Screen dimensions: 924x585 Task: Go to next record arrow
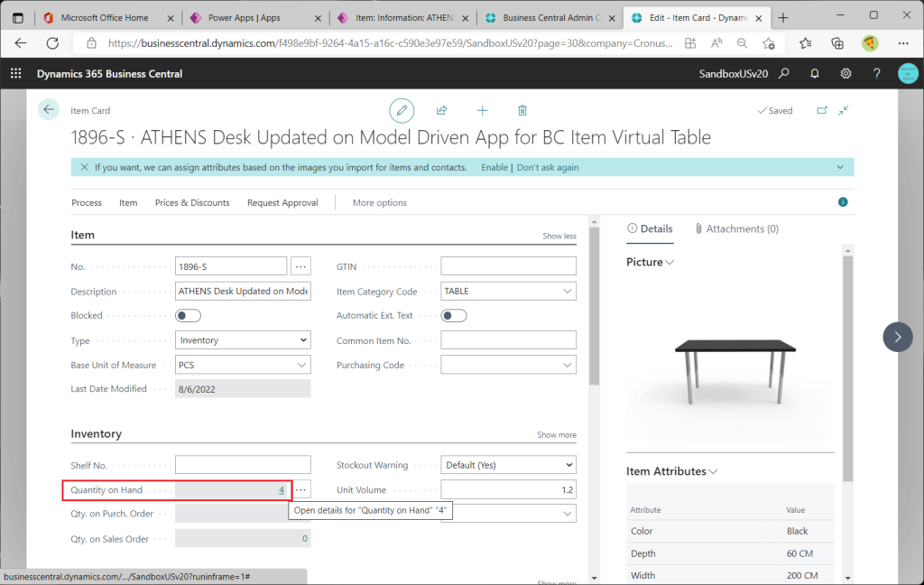point(898,338)
